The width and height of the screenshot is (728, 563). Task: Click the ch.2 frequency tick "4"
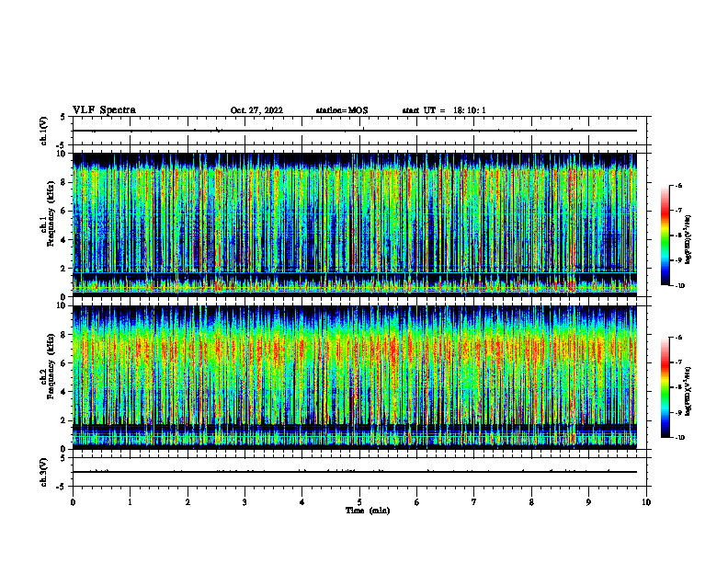65,392
